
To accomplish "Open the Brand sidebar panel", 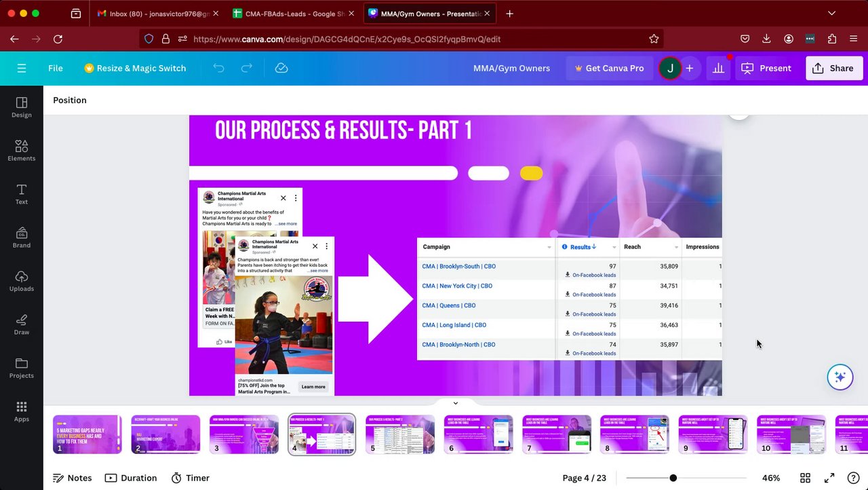I will 22,238.
